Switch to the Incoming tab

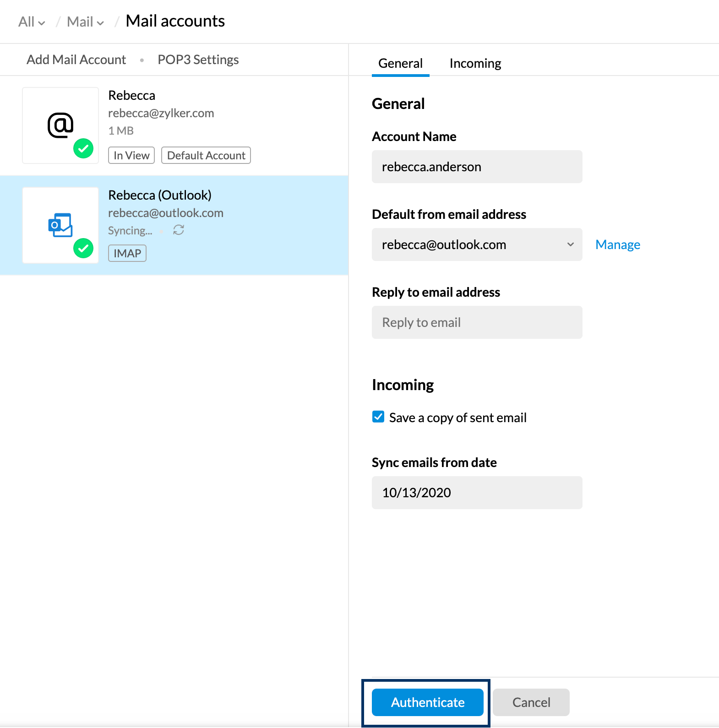[475, 63]
